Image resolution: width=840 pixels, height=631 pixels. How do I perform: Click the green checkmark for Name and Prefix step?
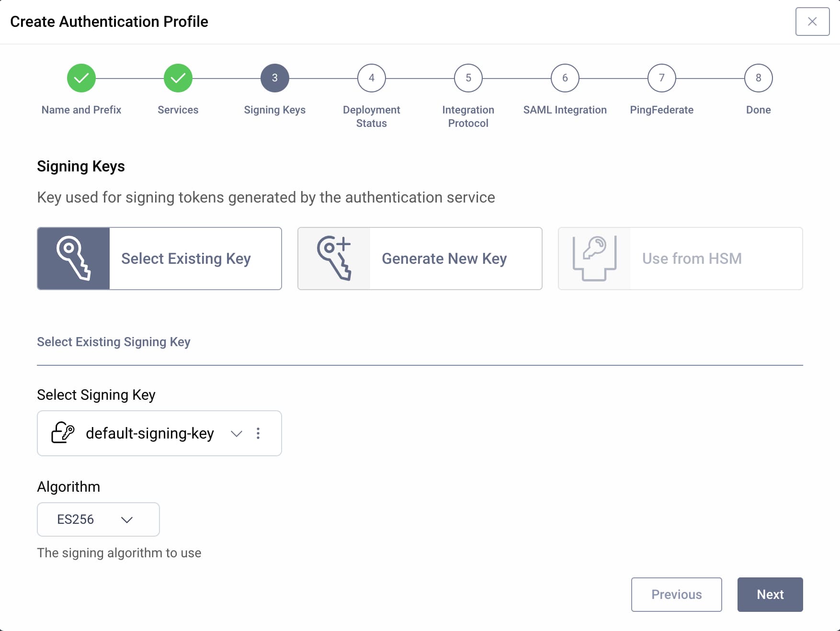pyautogui.click(x=81, y=78)
